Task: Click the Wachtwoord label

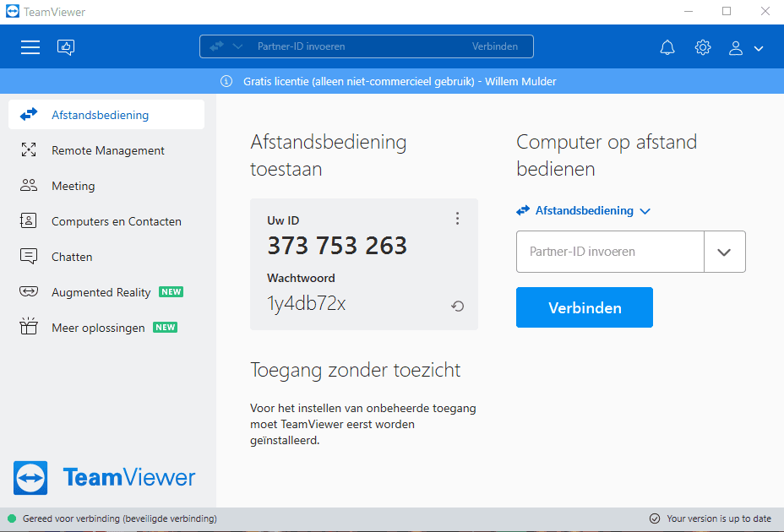Action: [x=301, y=278]
